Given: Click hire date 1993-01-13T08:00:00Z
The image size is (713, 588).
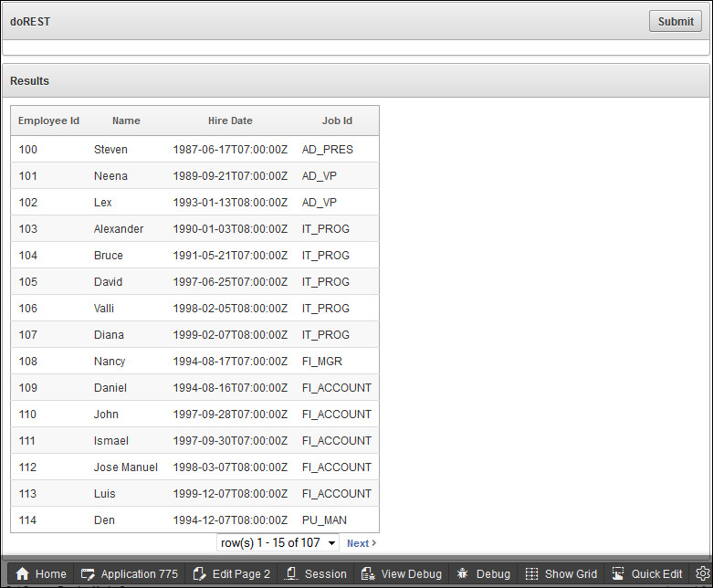Looking at the screenshot, I should (230, 203).
